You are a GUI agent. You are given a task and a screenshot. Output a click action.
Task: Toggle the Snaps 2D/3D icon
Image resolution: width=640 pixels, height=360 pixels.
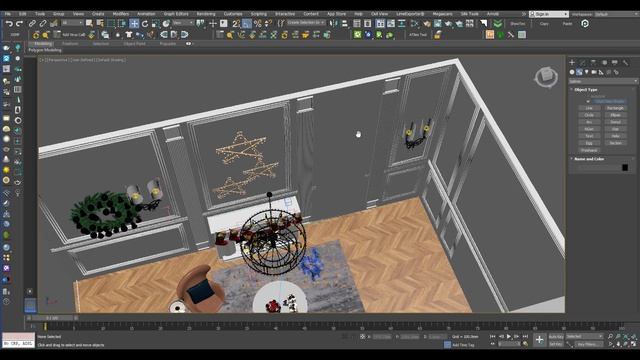[236, 24]
